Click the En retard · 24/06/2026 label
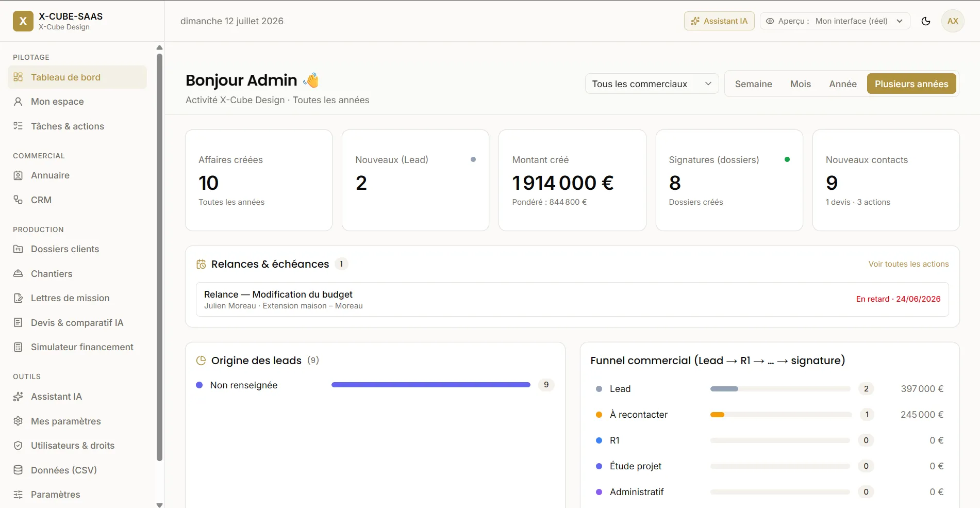Screen dimensions: 980x508 (x=898, y=299)
